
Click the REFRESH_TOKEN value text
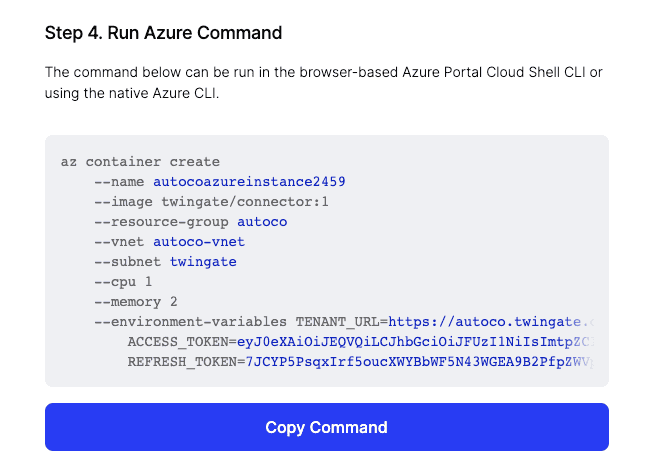pyautogui.click(x=419, y=362)
